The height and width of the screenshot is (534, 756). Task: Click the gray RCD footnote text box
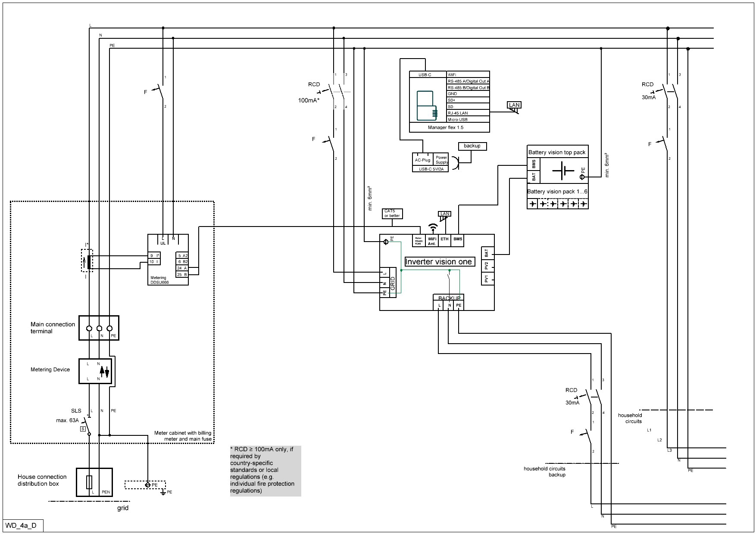coord(266,471)
